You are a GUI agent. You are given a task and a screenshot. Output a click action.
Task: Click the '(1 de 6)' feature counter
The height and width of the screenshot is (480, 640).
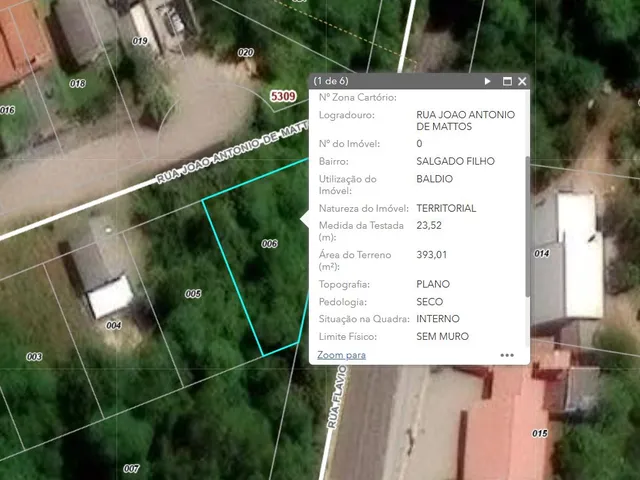[331, 81]
